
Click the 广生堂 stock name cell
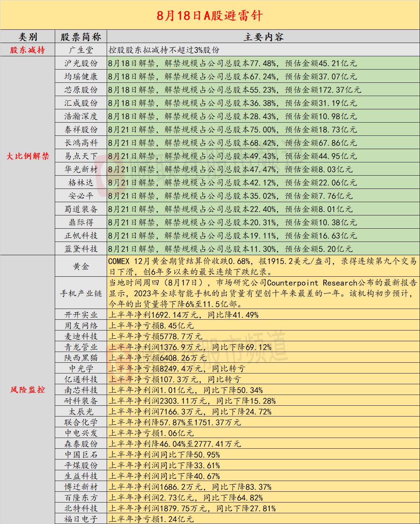81,50
